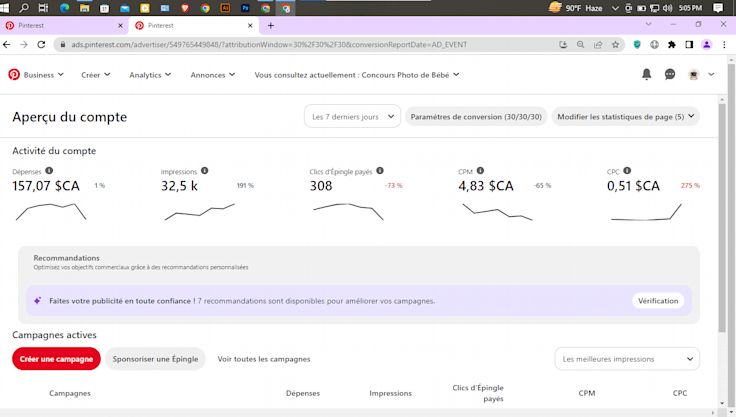Reload the current page
The height and width of the screenshot is (417, 736).
(41, 45)
